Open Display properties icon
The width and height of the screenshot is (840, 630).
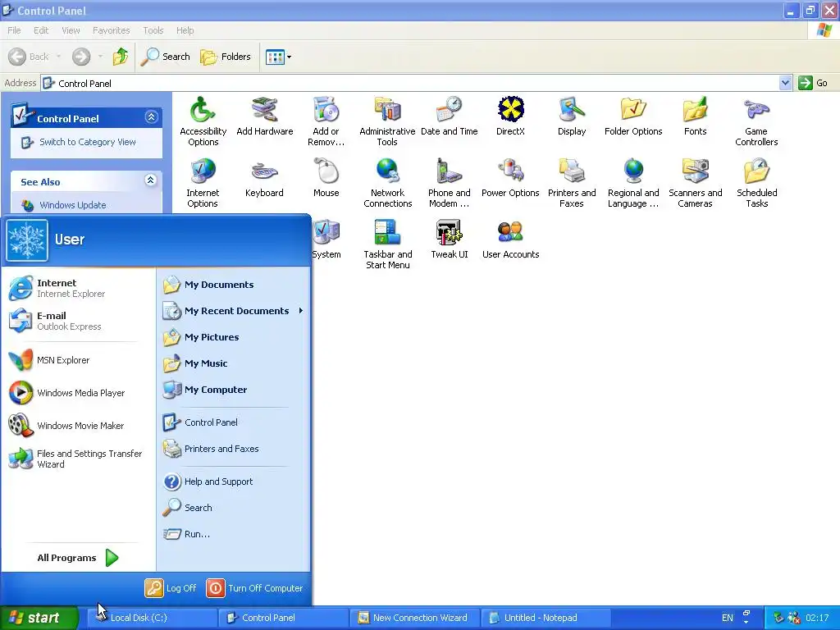[572, 116]
